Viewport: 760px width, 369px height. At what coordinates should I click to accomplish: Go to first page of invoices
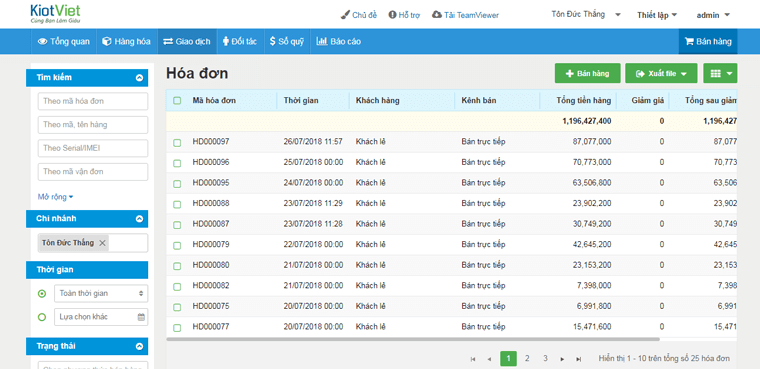pyautogui.click(x=473, y=359)
